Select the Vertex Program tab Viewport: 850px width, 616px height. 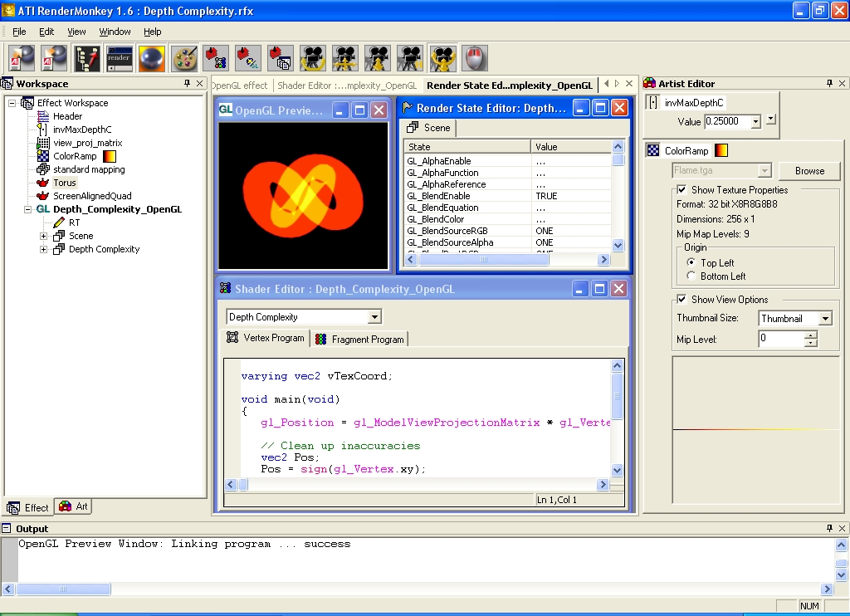point(266,338)
